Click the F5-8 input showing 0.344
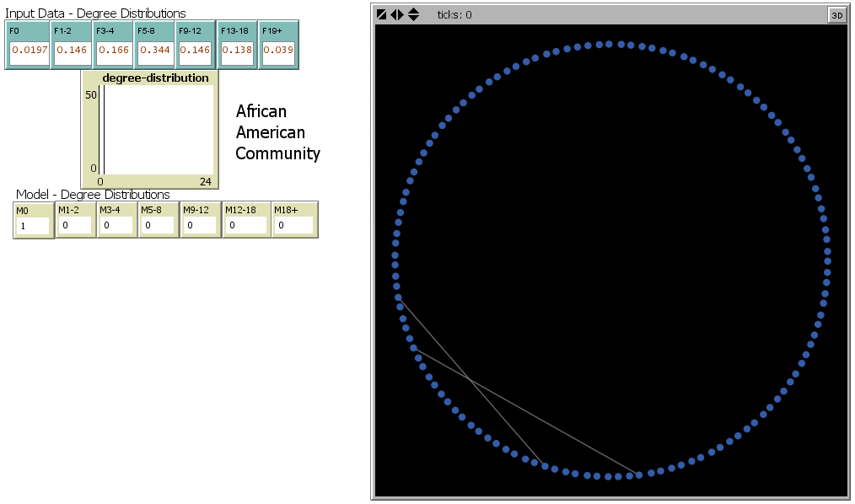Screen dimensions: 855x504 point(155,51)
